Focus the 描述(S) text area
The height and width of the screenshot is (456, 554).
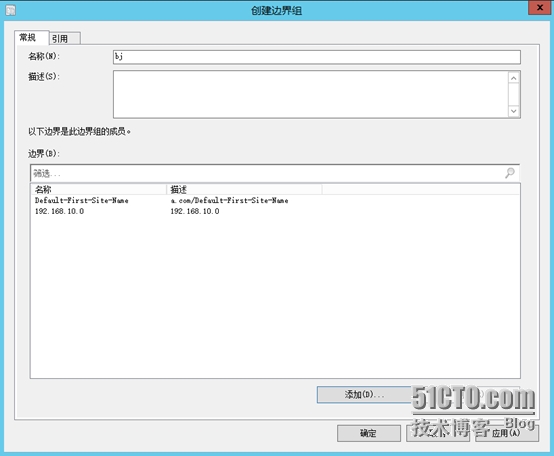click(310, 94)
